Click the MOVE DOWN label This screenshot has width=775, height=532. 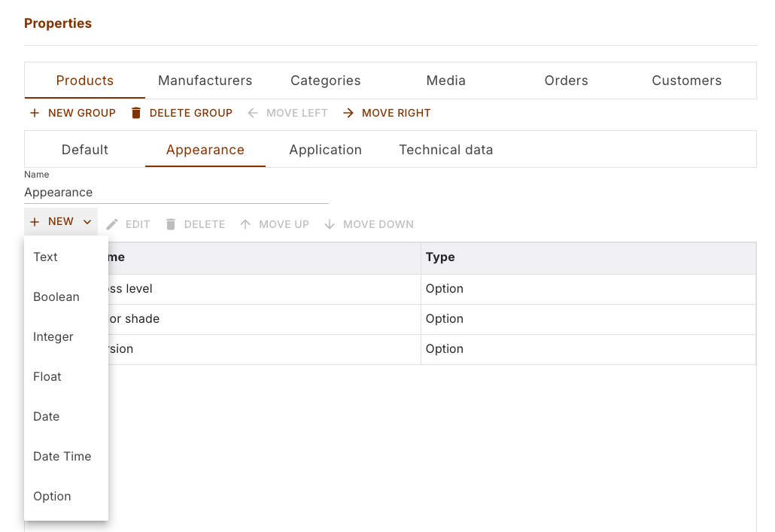pos(378,224)
